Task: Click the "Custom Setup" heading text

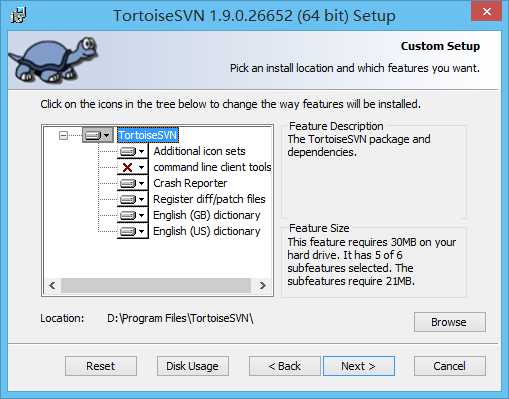Action: [x=440, y=46]
